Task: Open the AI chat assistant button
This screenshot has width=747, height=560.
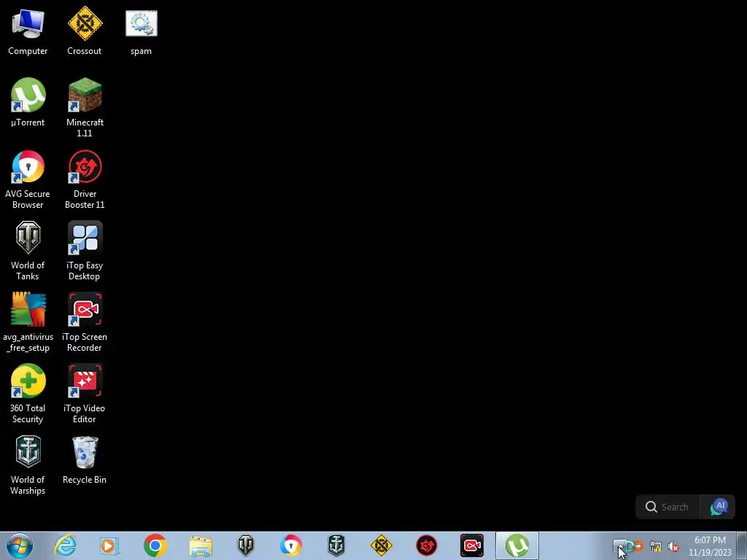Action: click(x=719, y=507)
